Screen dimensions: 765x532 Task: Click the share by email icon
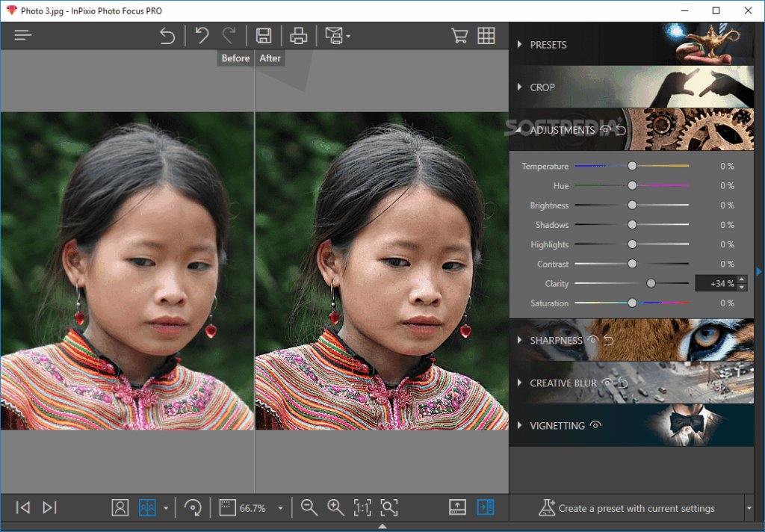click(x=334, y=36)
